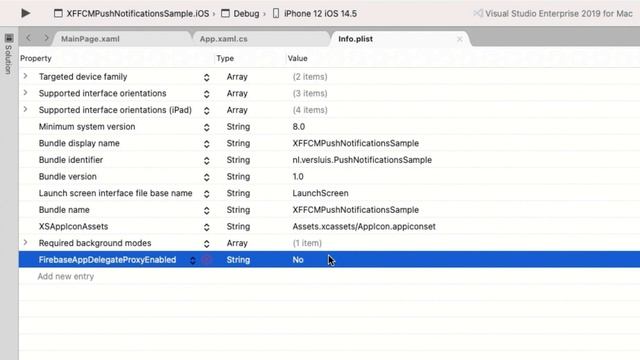Expand the Required background modes row
The image size is (640, 360).
pos(25,242)
